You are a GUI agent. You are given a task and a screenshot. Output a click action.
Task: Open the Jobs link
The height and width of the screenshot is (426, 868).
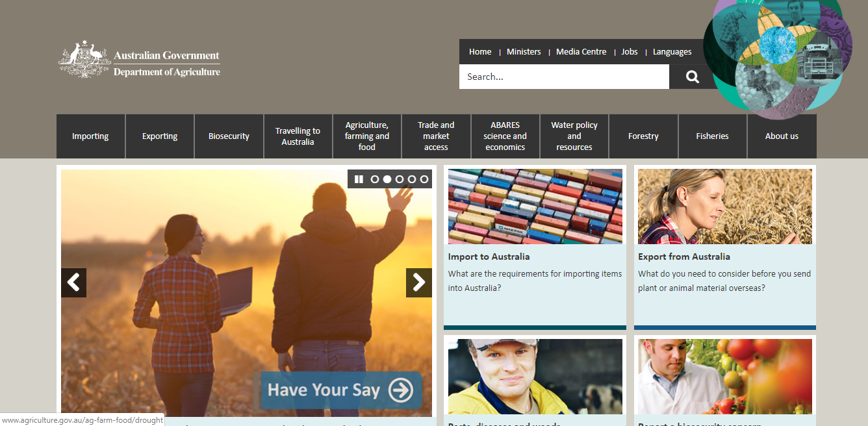[630, 52]
